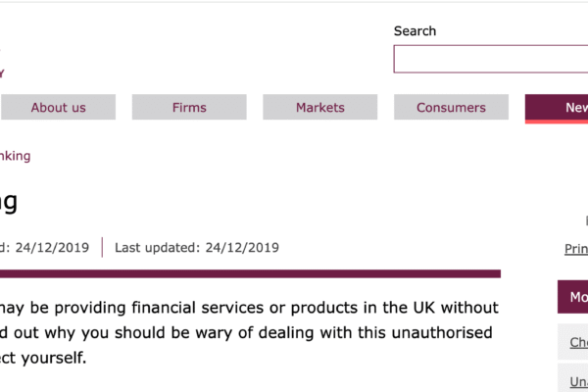This screenshot has width=588, height=392.
Task: Go to the Consumers navigation tab
Action: click(x=451, y=108)
